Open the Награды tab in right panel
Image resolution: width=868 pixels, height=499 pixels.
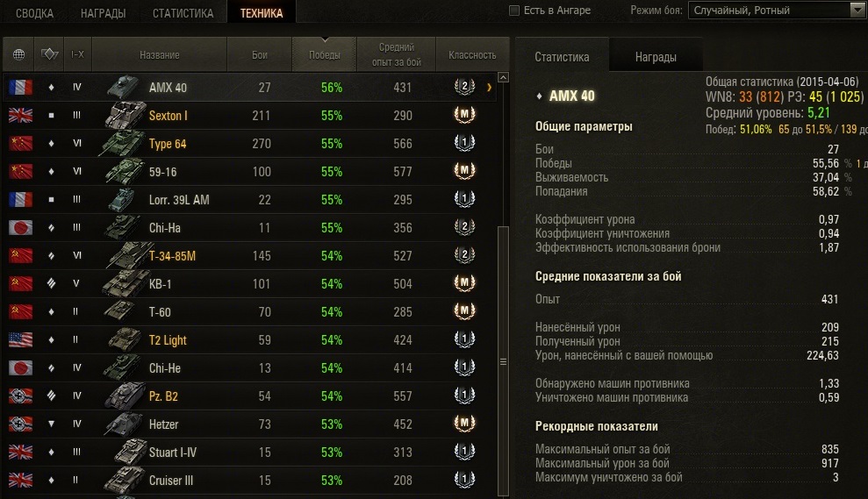click(656, 57)
